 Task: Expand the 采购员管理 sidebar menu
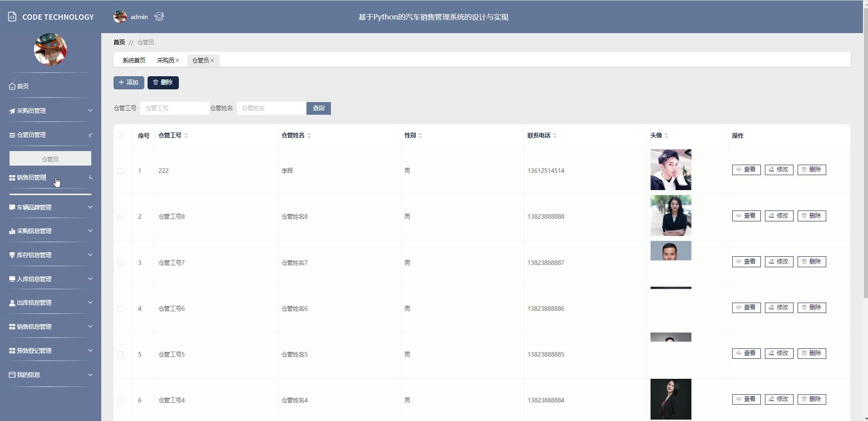coord(90,110)
